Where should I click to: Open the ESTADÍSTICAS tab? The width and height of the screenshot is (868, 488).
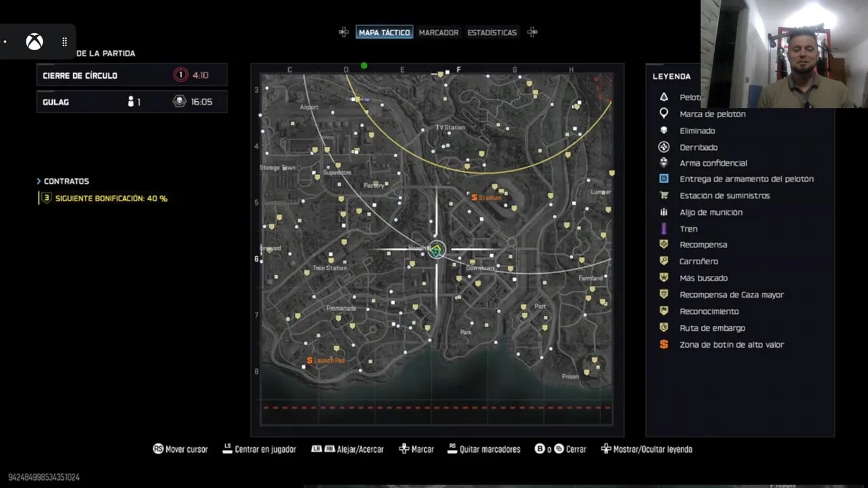point(492,32)
